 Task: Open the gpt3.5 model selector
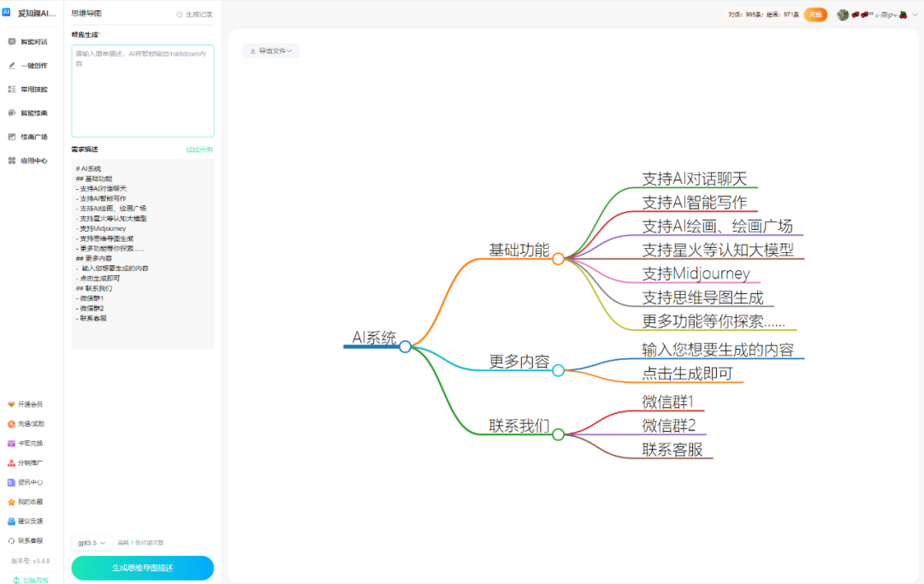pyautogui.click(x=91, y=542)
